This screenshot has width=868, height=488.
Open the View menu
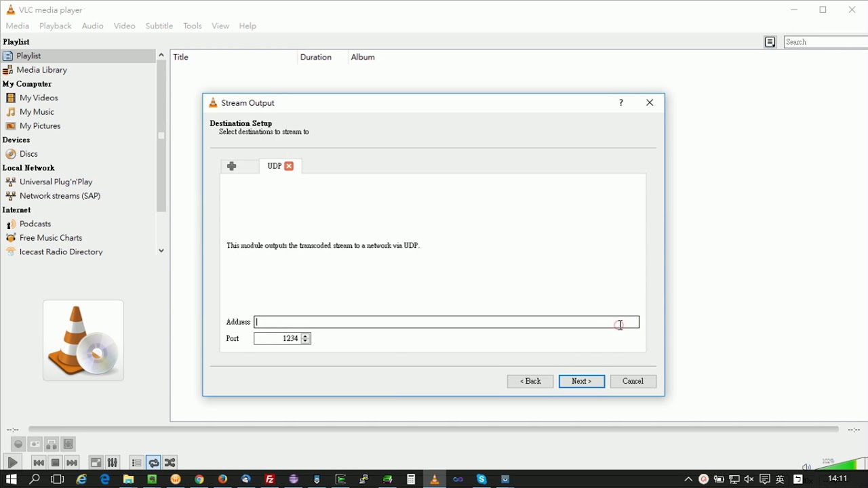point(220,26)
